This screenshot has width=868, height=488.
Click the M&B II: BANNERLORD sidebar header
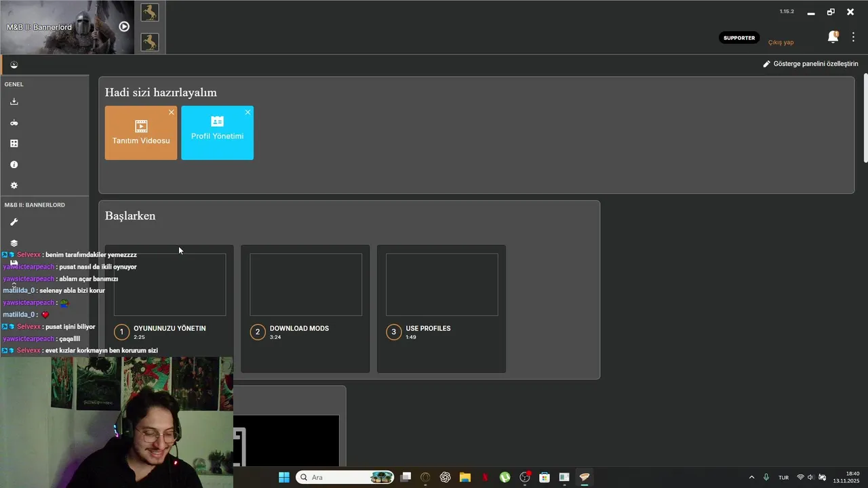click(35, 205)
